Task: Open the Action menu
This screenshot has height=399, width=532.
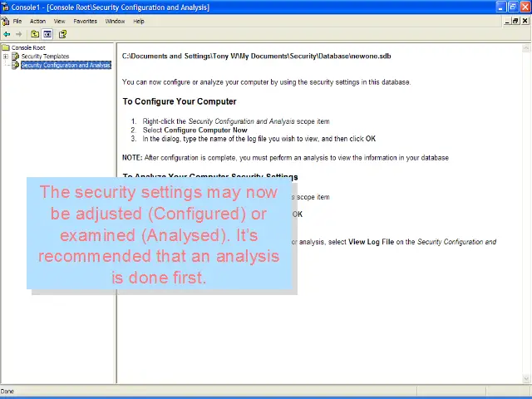Action: (x=37, y=21)
